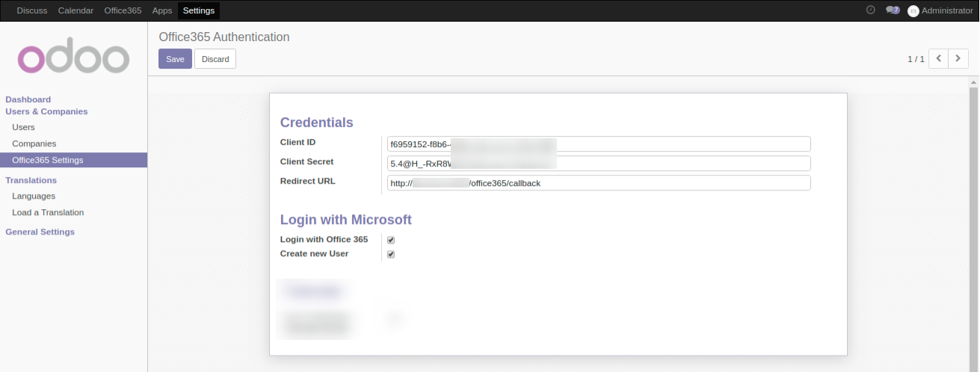The image size is (980, 372).
Task: Open Users in the sidebar
Action: (x=23, y=127)
